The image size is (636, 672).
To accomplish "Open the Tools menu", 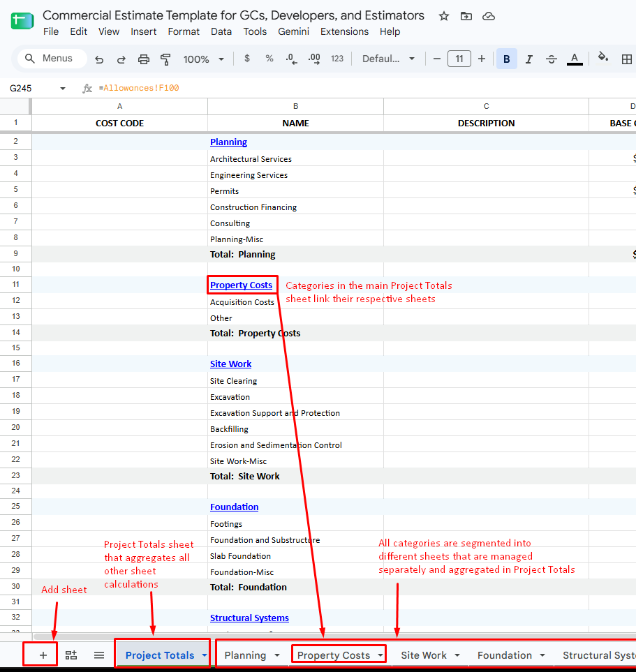I will [x=255, y=31].
